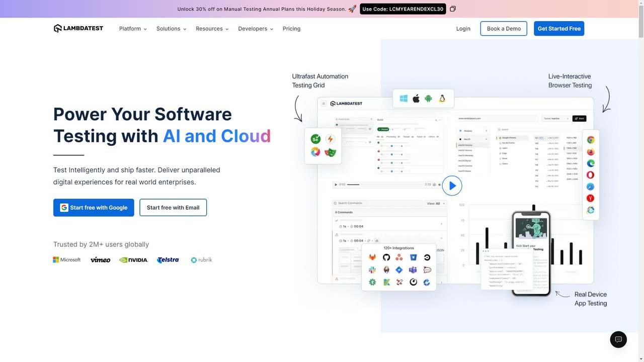Screen dimensions: 644x362
Task: Click the 'Live-Interactive Browser Testing' label
Action: click(570, 81)
